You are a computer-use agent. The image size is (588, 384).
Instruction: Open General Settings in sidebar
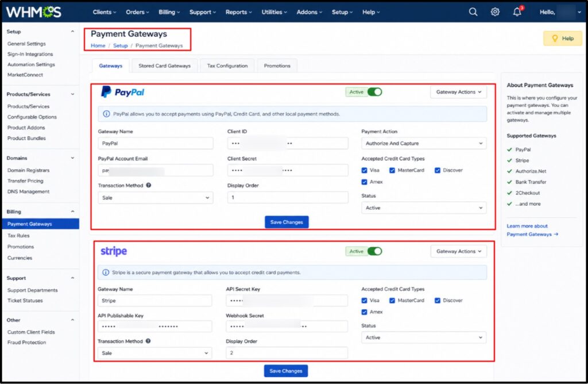point(26,44)
